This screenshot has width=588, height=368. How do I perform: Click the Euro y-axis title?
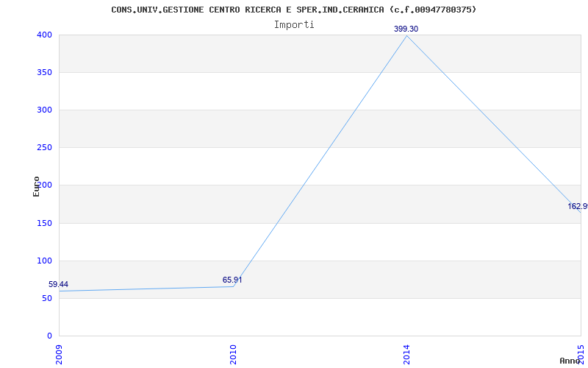click(x=36, y=186)
